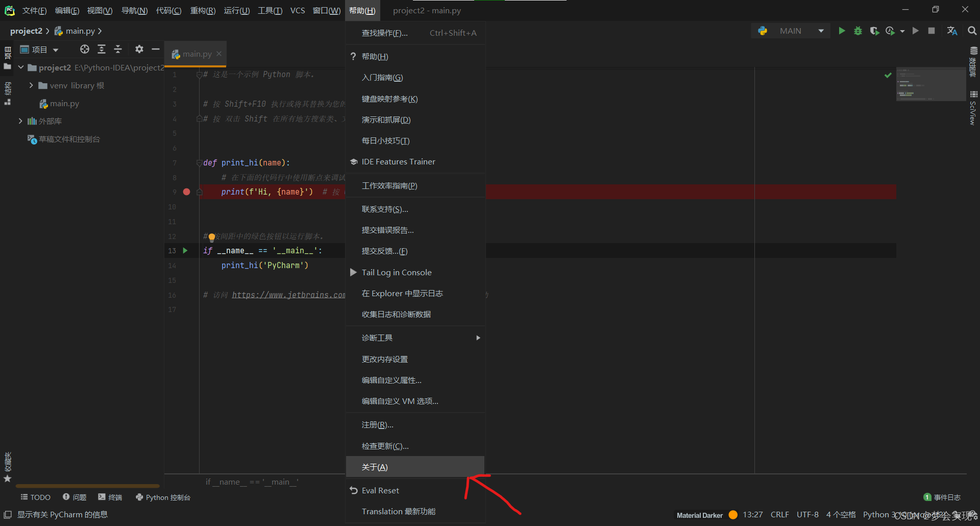980x526 pixels.
Task: Select 检查更新(C)... menu item
Action: tap(385, 446)
